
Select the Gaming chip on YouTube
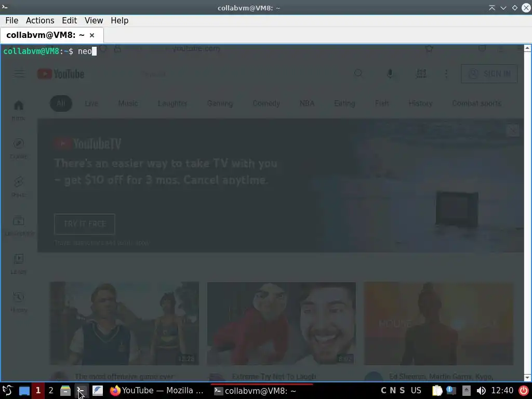(x=220, y=103)
